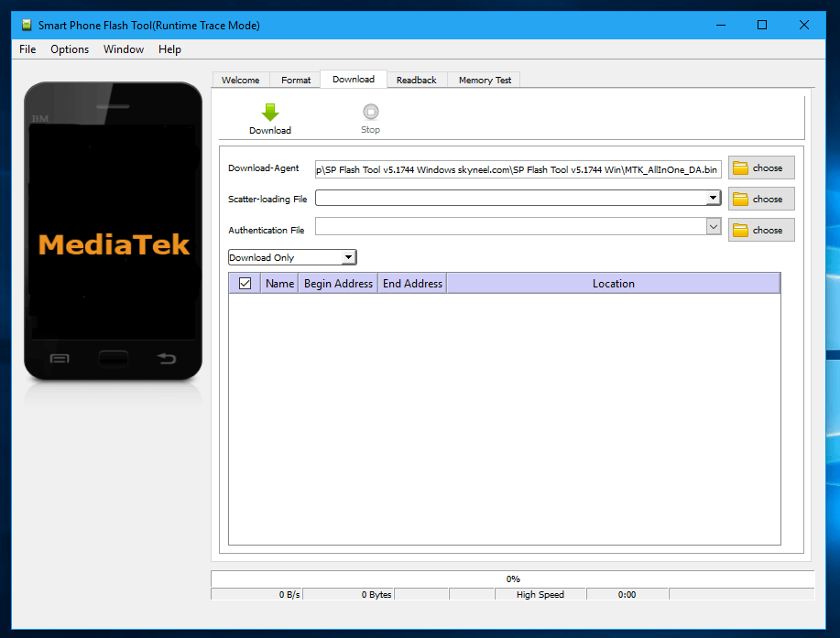
Task: Click the End Address column header
Action: [412, 283]
